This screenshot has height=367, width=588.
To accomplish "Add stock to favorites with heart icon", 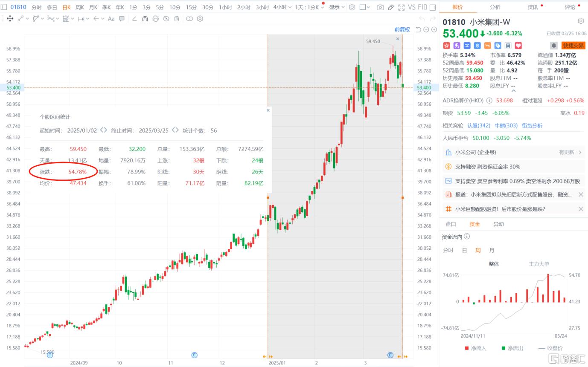I will coord(518,46).
